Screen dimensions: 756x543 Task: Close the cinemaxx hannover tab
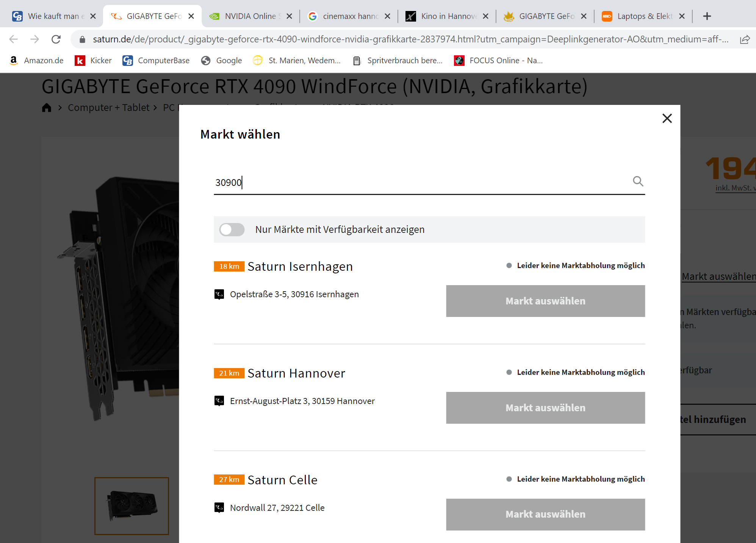pos(387,16)
